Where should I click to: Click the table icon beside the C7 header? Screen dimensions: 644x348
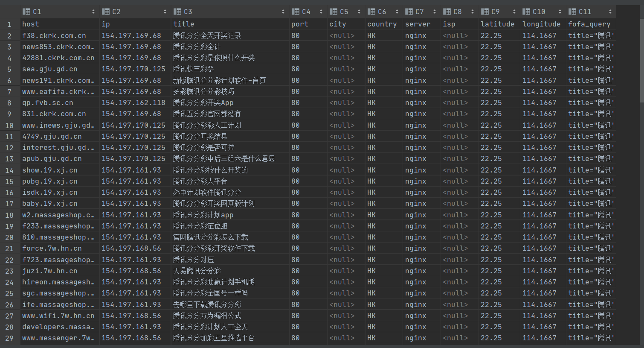409,11
